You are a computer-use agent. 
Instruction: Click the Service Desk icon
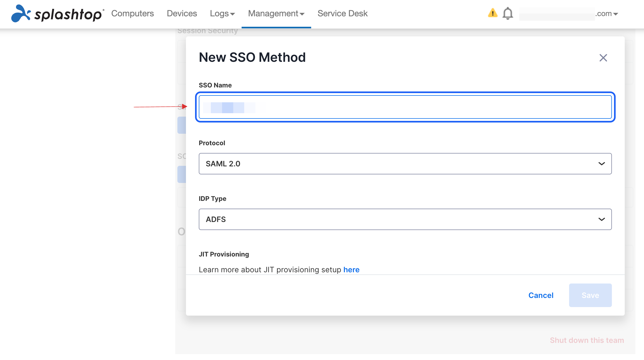[342, 13]
